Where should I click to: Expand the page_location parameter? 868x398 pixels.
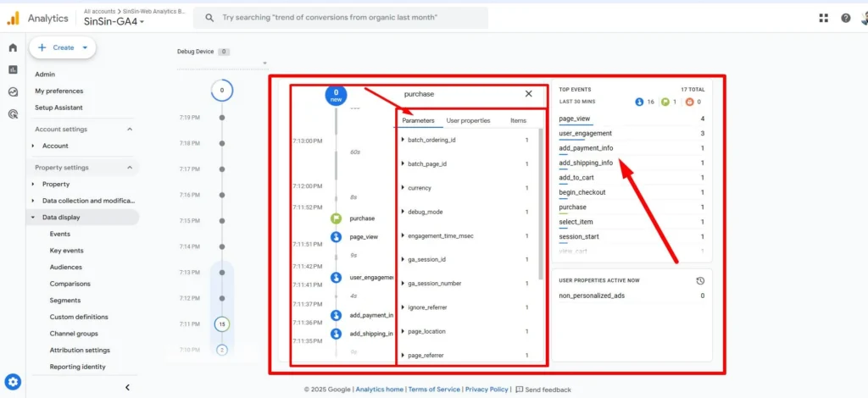pyautogui.click(x=403, y=331)
